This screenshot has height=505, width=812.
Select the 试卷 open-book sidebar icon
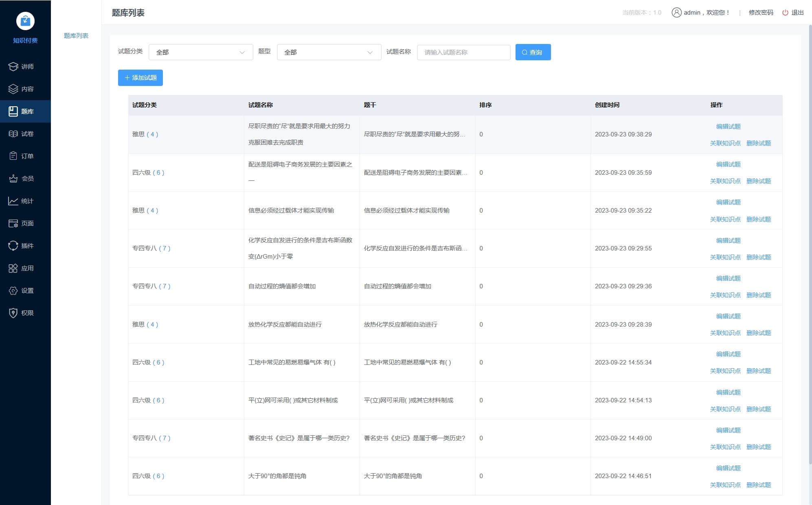point(13,134)
